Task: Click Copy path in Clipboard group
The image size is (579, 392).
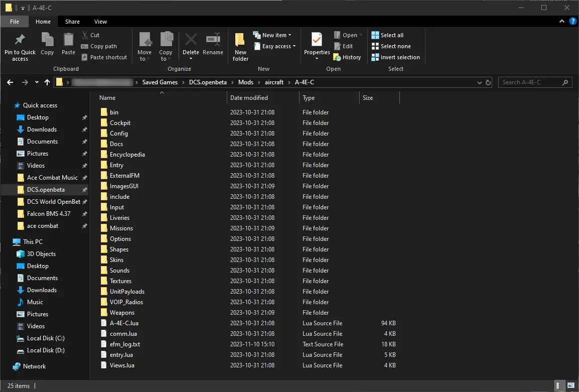Action: [x=99, y=46]
